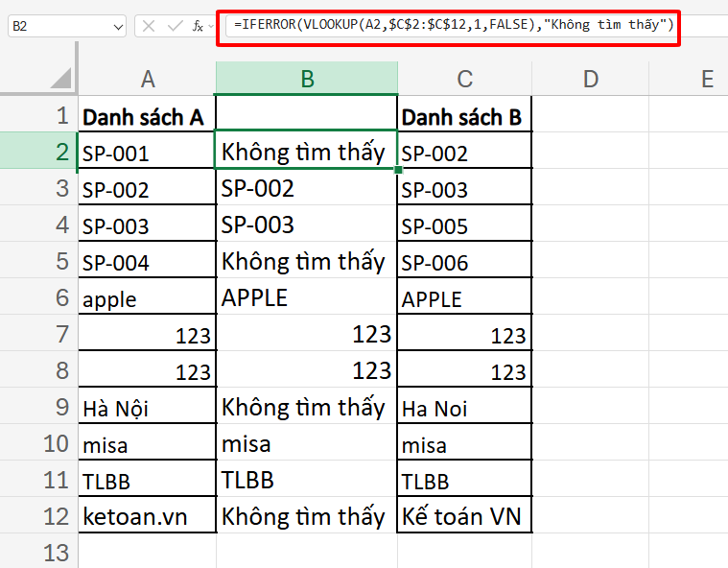Select column A header
This screenshot has height=568, width=728.
click(x=148, y=78)
